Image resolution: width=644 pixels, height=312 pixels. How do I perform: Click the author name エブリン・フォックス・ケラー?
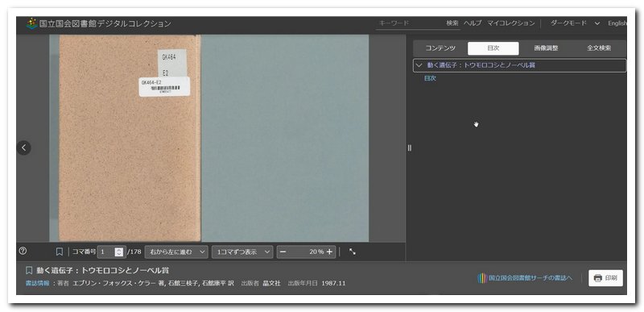coord(114,283)
